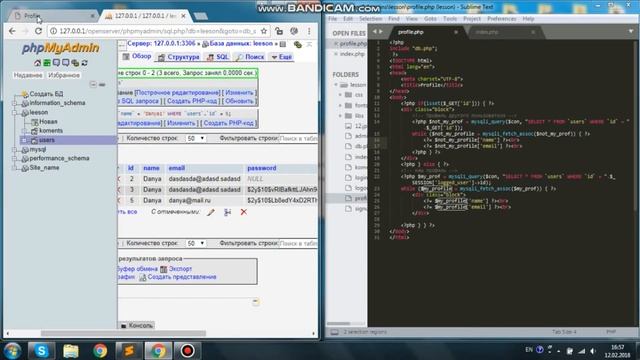Click red delete X for selected rows
Screen dimensions: 640x360
tap(244, 212)
